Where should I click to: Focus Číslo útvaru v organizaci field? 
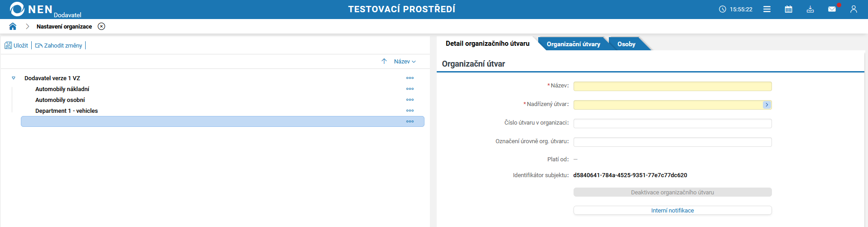672,123
